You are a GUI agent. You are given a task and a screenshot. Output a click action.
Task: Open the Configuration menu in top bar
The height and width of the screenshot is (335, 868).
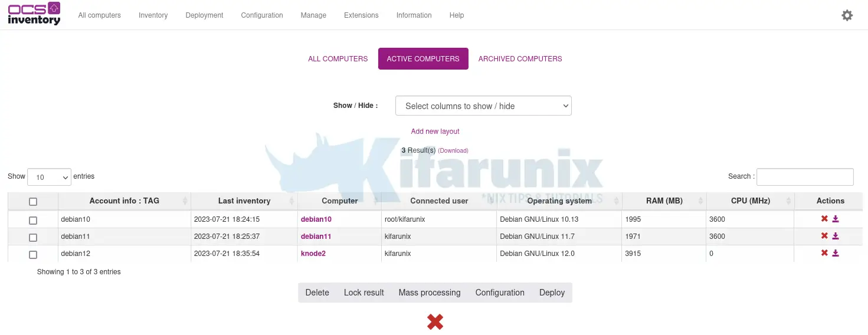pyautogui.click(x=262, y=15)
